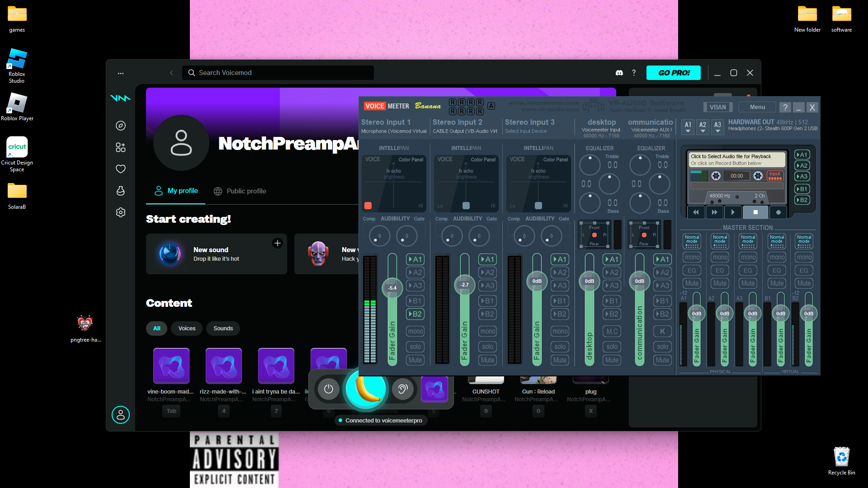The image size is (868, 488).
Task: Click the Stereo Input 1 fader knob
Action: click(392, 288)
